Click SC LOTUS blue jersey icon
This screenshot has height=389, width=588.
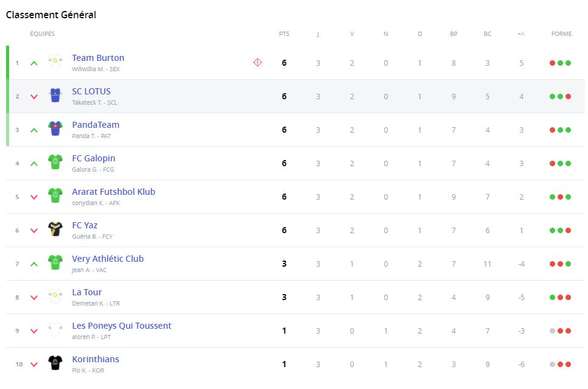55,96
